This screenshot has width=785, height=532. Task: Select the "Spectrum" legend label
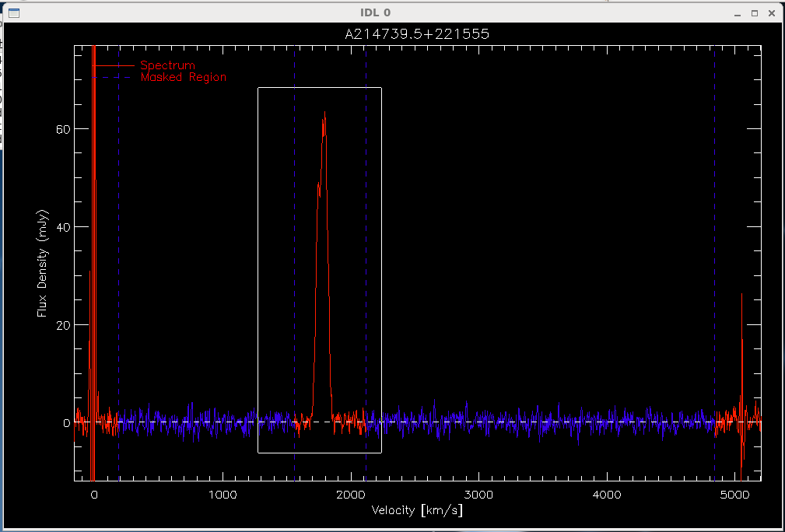(168, 65)
